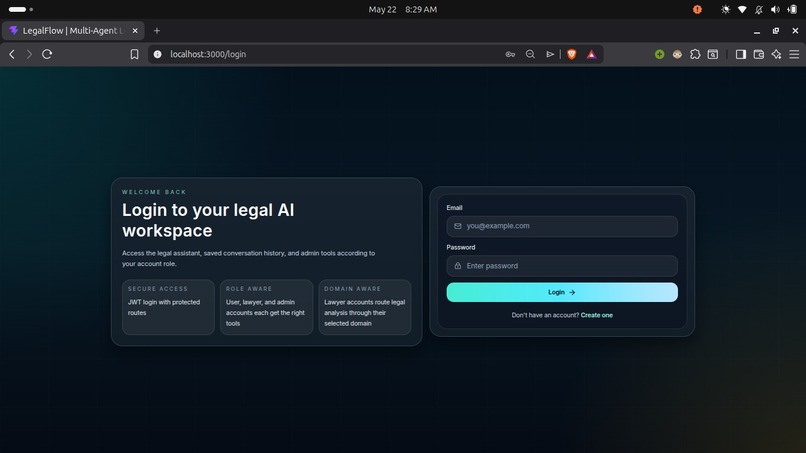Click the 'Login to your legal AI workspace' heading

click(x=208, y=220)
